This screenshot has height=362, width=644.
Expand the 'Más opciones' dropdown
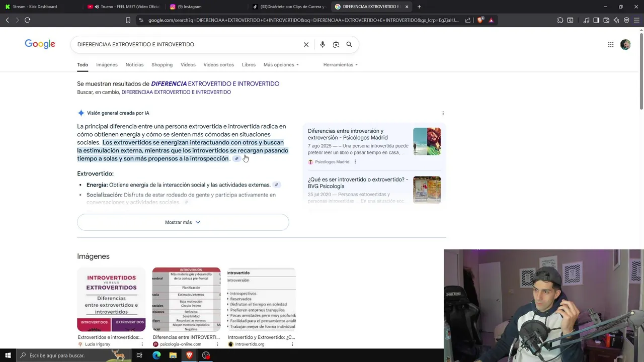(281, 65)
